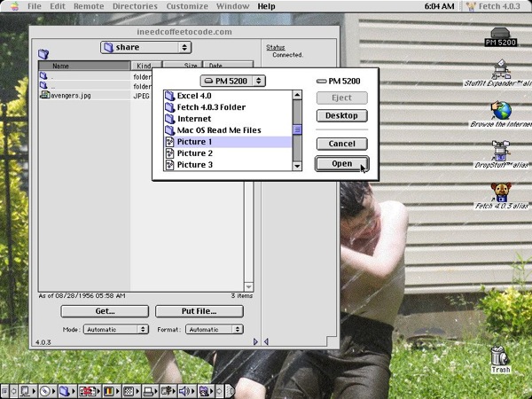Viewport: 532px width, 399px height.
Task: Open the File menu
Action: pos(35,6)
